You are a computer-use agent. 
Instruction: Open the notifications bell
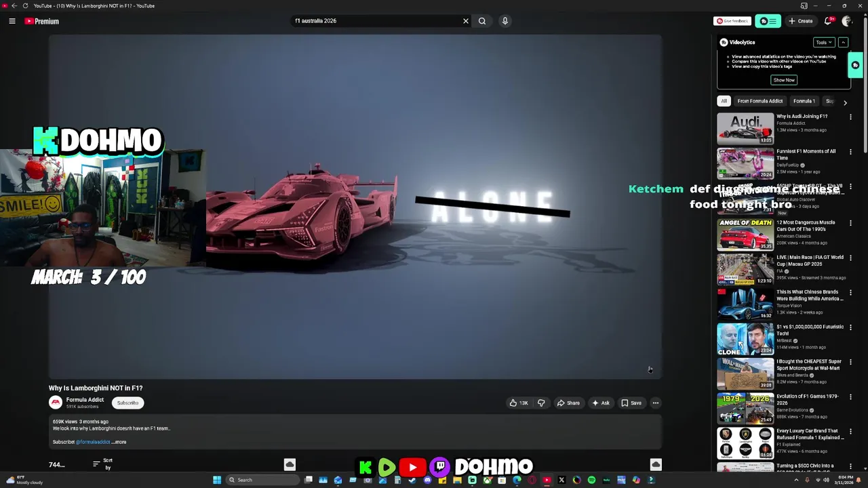[828, 21]
